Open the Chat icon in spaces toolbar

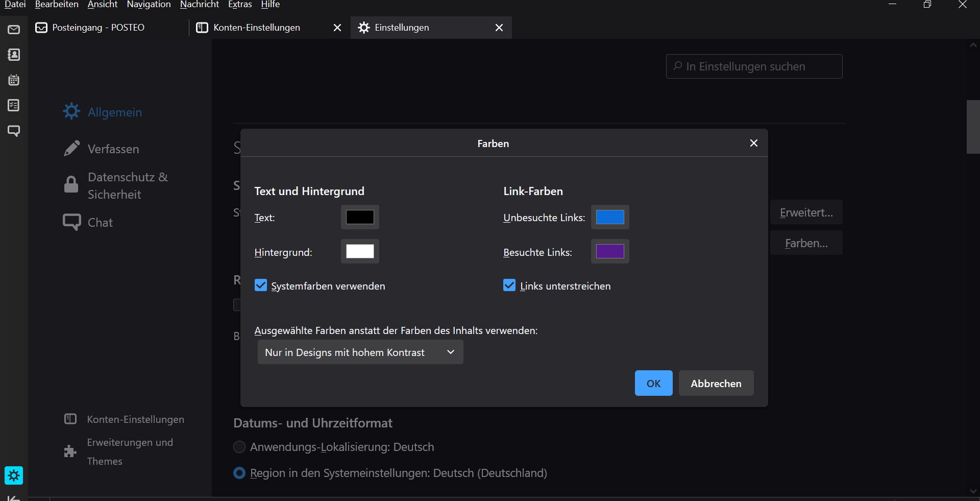(x=14, y=131)
